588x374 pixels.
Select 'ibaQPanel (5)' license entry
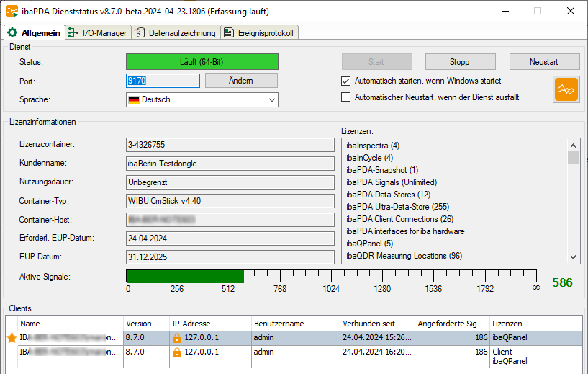(369, 244)
